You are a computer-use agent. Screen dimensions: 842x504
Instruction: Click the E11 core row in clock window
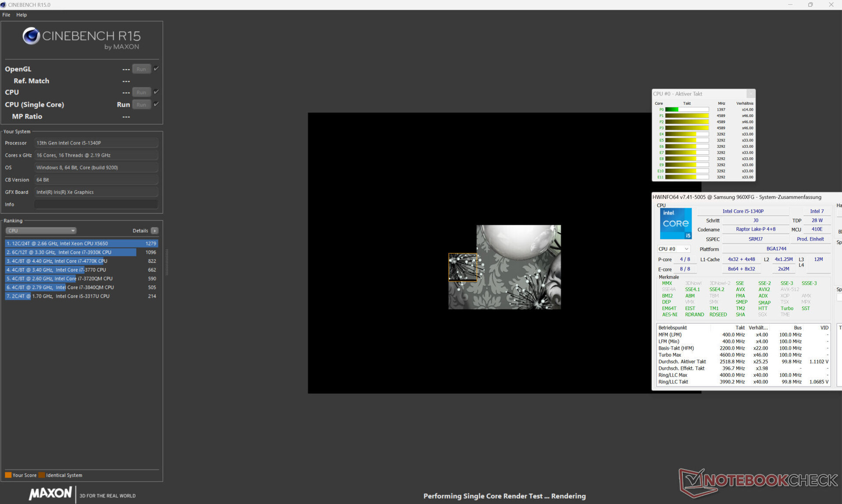704,177
